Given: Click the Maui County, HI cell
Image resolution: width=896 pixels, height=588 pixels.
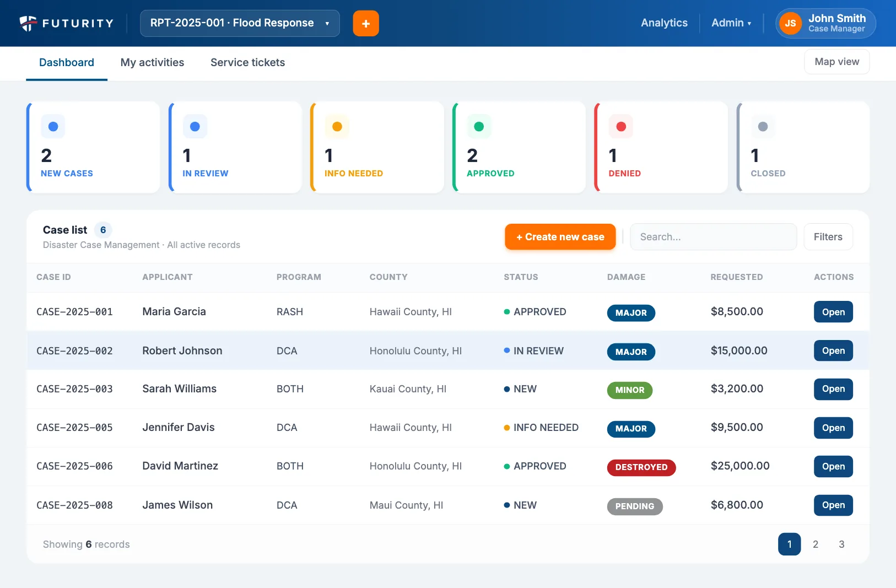Looking at the screenshot, I should point(406,505).
